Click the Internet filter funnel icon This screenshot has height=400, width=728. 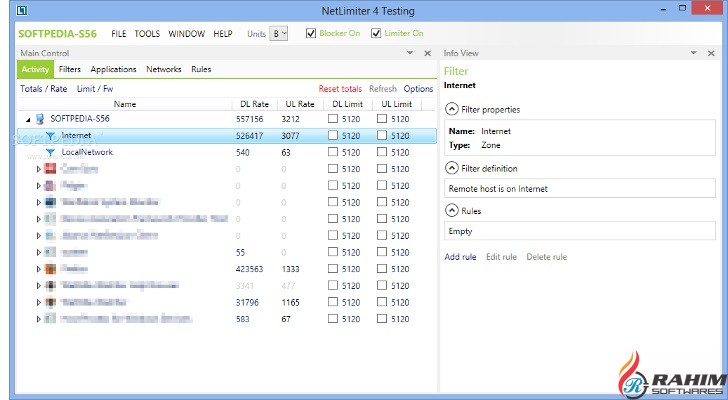[50, 135]
